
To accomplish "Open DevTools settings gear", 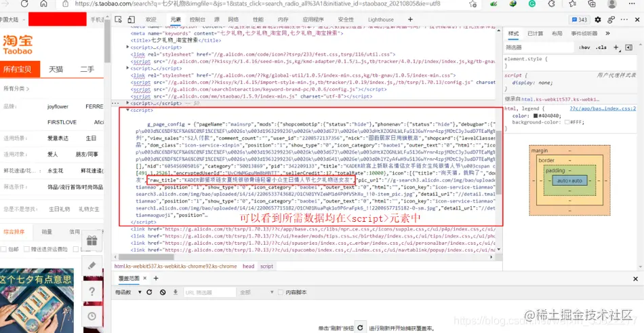I will [598, 20].
